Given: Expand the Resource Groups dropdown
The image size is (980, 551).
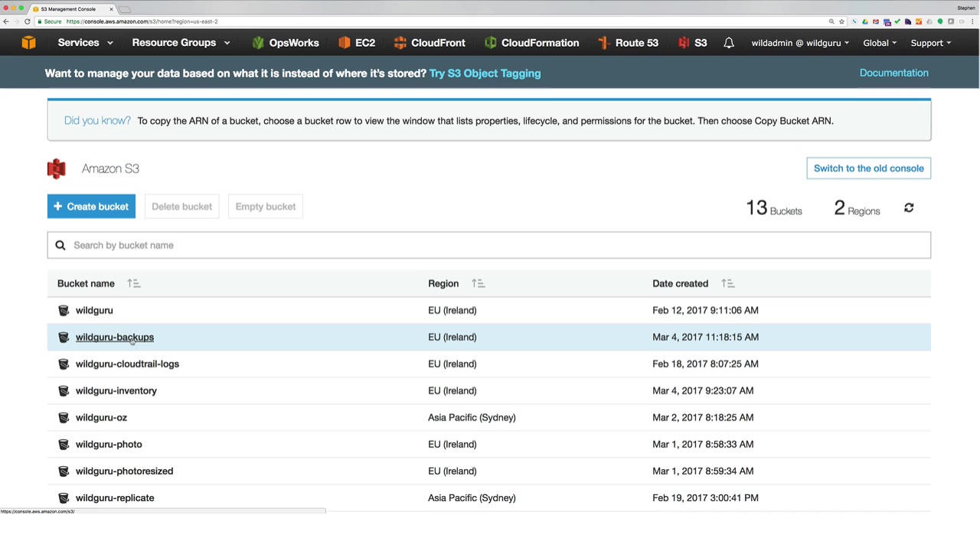Looking at the screenshot, I should click(x=181, y=43).
